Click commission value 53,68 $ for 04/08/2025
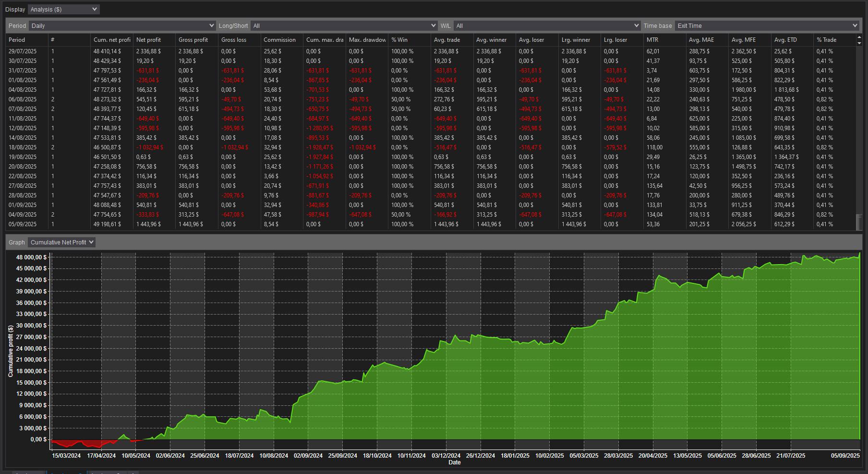Screen dimensions: 868x474 click(272, 90)
